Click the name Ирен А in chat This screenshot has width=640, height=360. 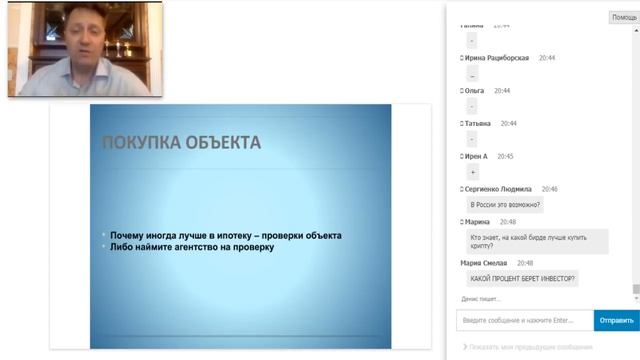476,156
